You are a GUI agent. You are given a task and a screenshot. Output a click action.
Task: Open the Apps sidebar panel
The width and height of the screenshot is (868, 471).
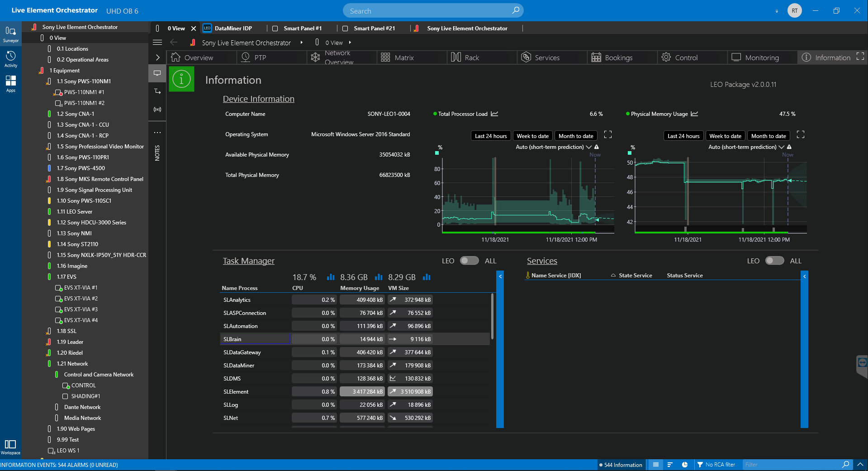click(10, 84)
